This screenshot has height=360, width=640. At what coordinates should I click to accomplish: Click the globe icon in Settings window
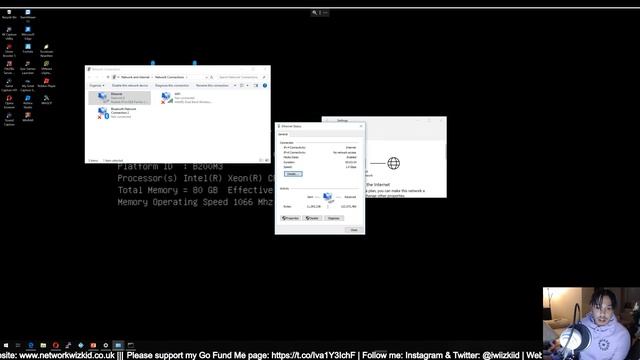coord(393,163)
